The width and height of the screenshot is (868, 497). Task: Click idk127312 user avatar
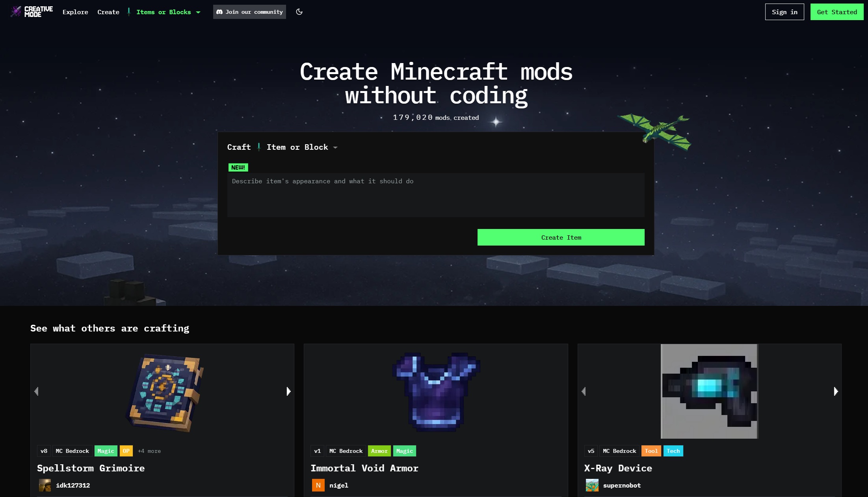point(45,485)
